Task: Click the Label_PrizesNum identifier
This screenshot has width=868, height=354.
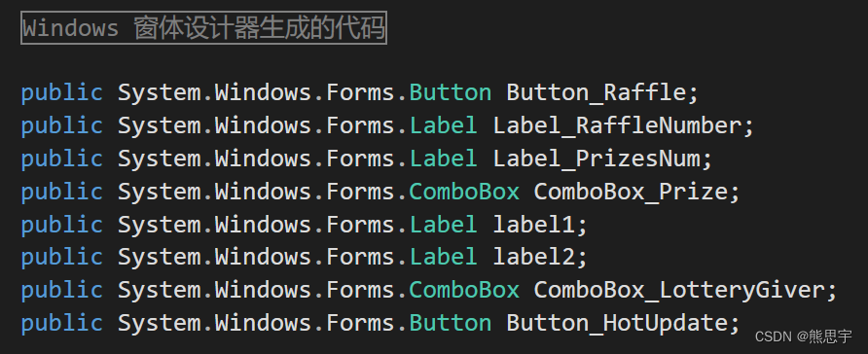Action: tap(597, 159)
